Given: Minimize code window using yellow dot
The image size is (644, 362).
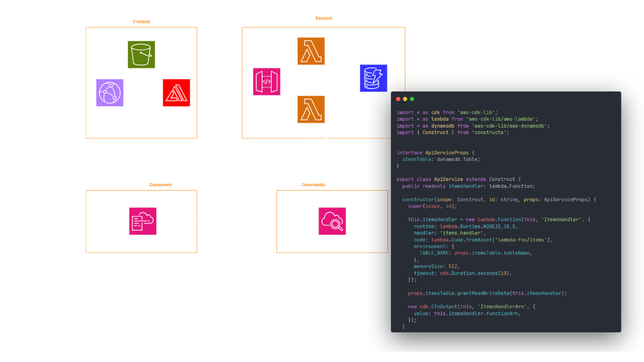Looking at the screenshot, I should coord(405,99).
